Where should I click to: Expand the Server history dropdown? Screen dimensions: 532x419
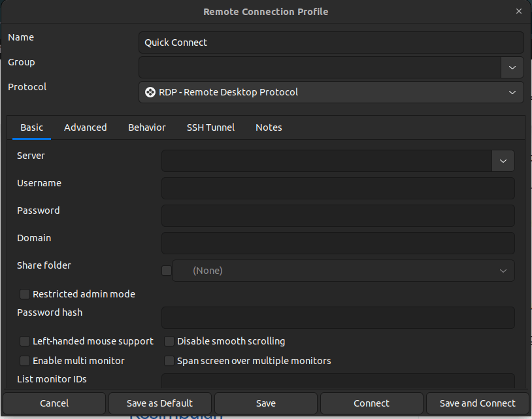click(x=503, y=161)
